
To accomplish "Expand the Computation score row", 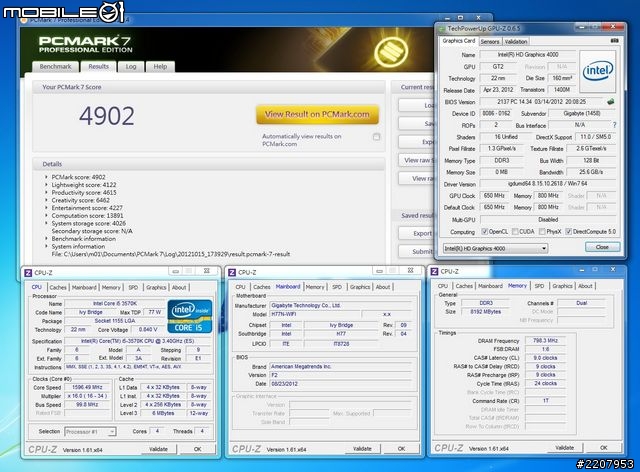I will click(46, 216).
